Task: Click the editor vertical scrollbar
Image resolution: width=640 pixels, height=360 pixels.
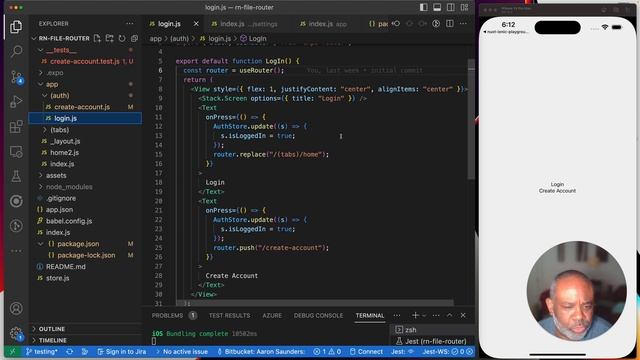Action: (x=471, y=118)
